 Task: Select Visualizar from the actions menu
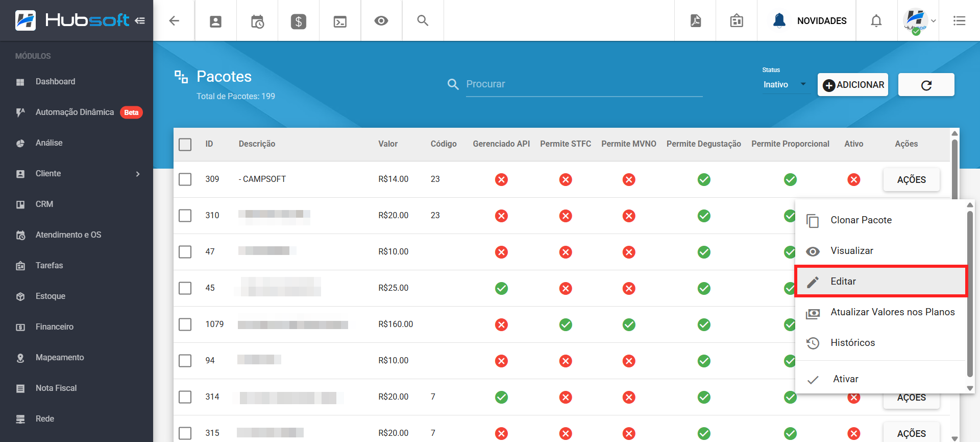881,251
